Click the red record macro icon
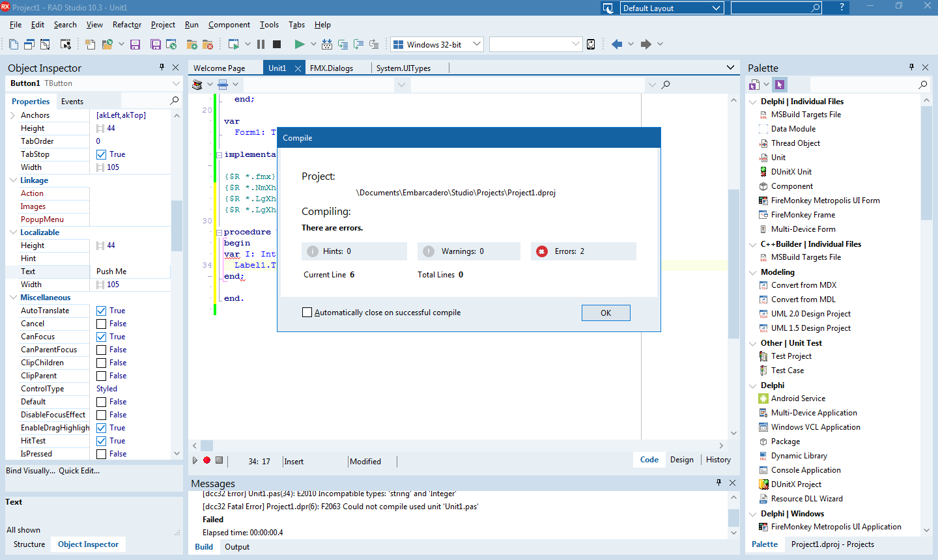Screen dimensions: 938x560 tap(206, 460)
